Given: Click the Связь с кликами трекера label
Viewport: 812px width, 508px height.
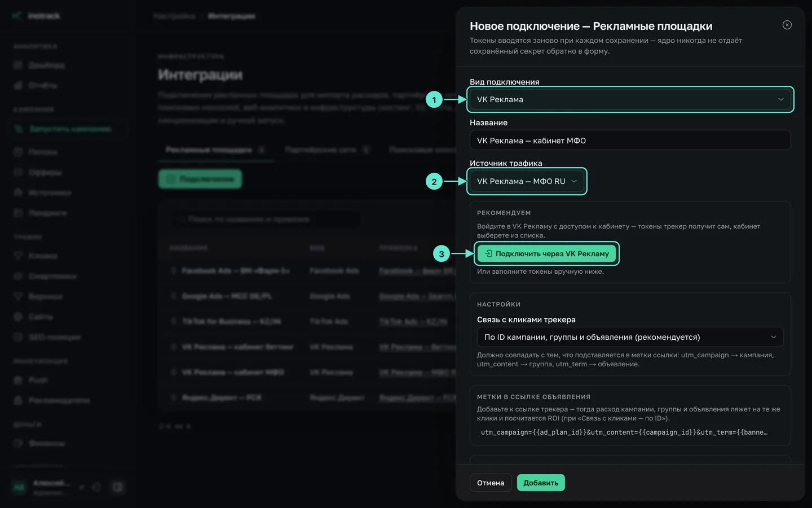Looking at the screenshot, I should (526, 319).
